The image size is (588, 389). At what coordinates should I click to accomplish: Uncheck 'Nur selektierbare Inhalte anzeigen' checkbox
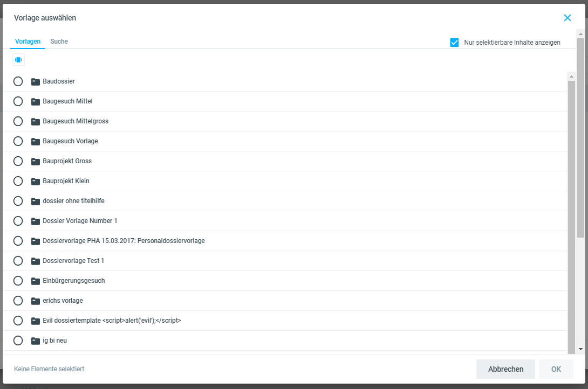(454, 43)
